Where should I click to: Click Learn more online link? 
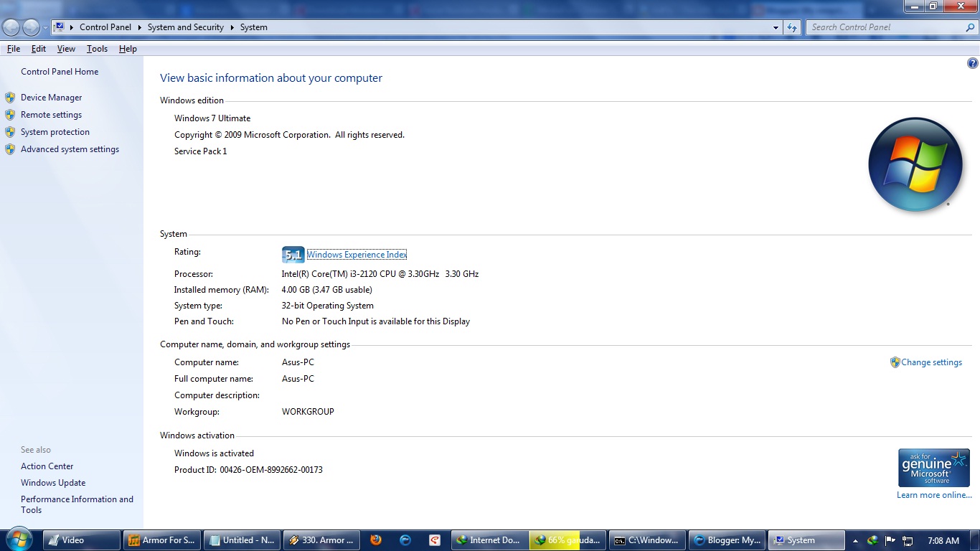(x=934, y=495)
